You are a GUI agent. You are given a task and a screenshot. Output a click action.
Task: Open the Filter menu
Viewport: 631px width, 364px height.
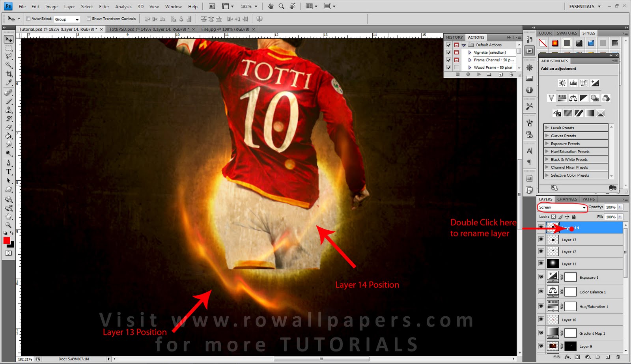[x=104, y=7]
